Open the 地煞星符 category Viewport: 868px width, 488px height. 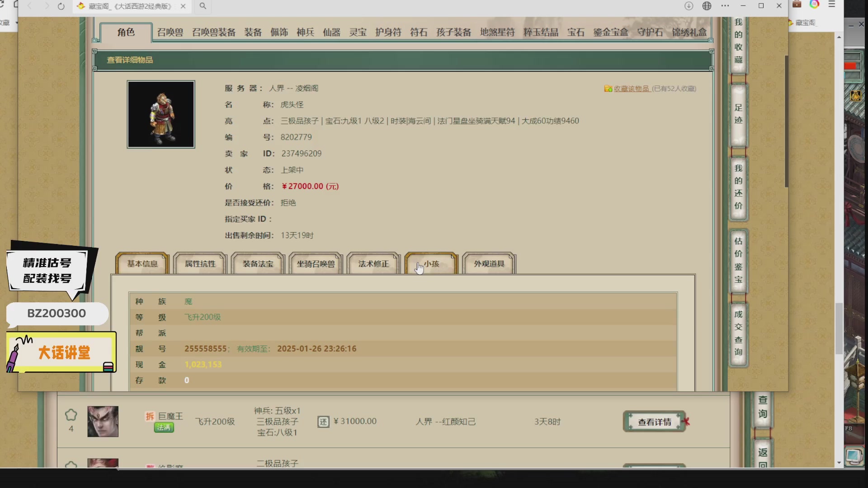(x=497, y=32)
